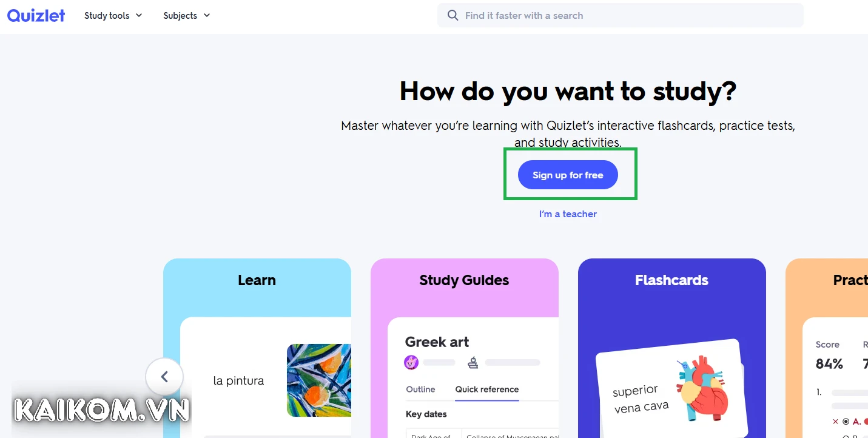Screen dimensions: 868x438
Task: Click the red X mark beside answer A
Action: pyautogui.click(x=835, y=421)
